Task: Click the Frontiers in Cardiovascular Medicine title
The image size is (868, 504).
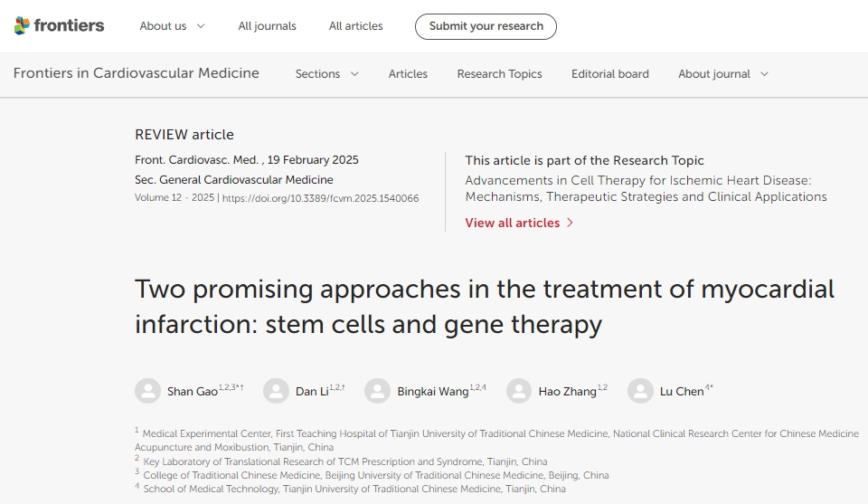Action: point(136,73)
